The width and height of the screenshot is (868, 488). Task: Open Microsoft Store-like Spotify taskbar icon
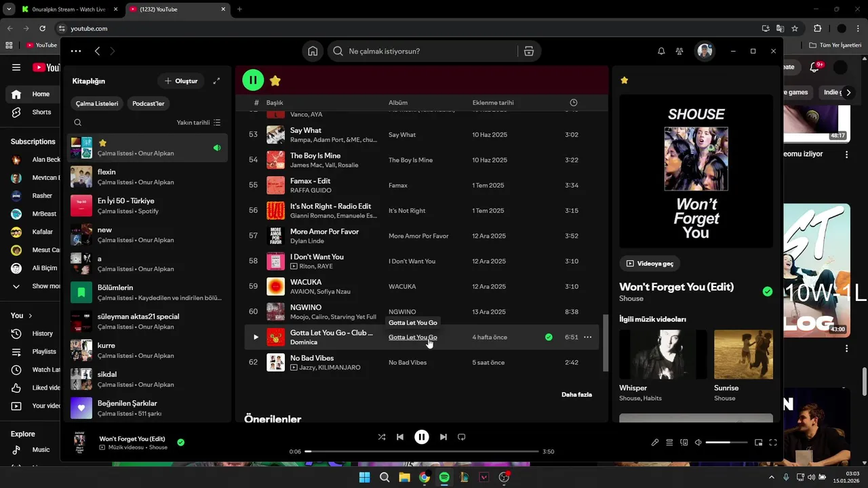coord(444,477)
